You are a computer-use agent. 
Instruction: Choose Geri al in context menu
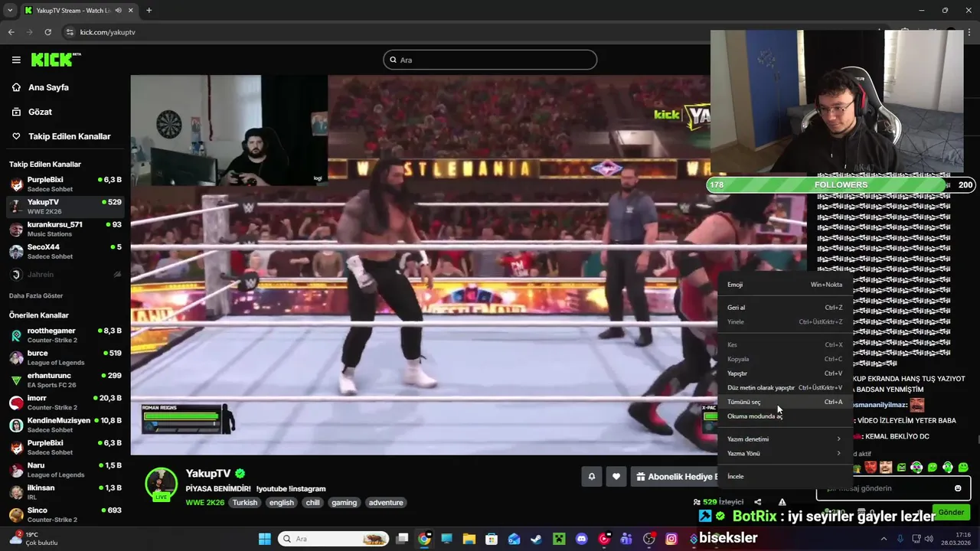click(785, 308)
